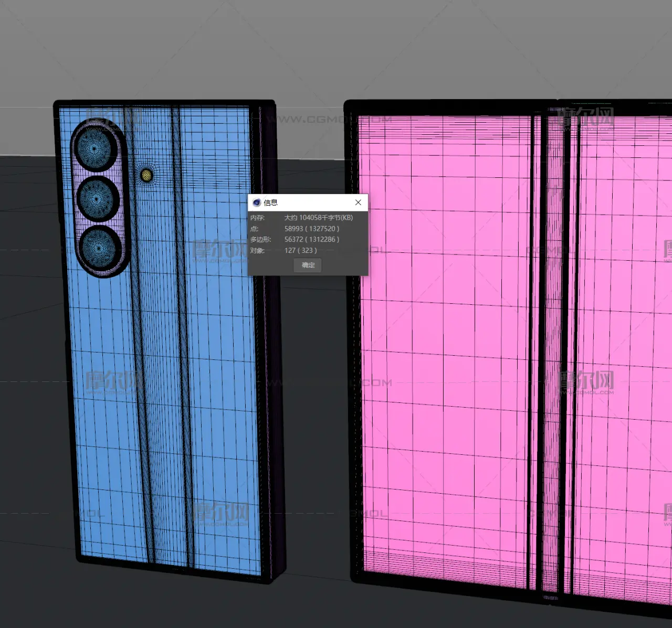The width and height of the screenshot is (672, 628).
Task: Click the 内存 label in the dialog
Action: [257, 218]
